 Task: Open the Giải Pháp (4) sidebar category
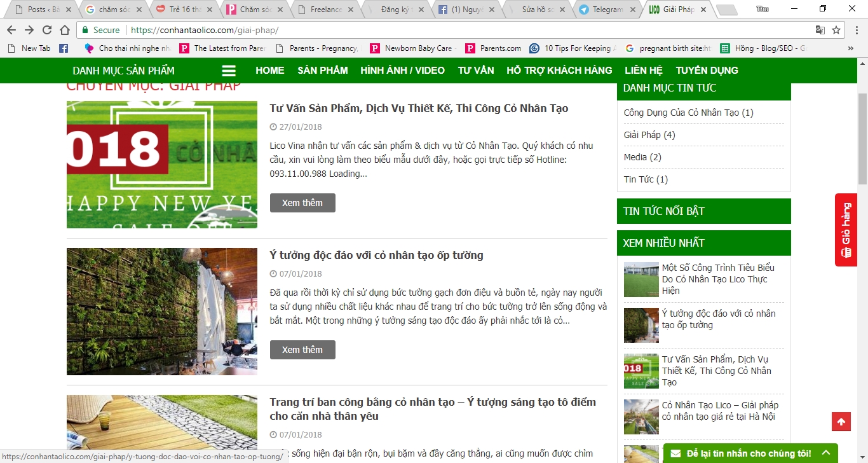pyautogui.click(x=649, y=135)
